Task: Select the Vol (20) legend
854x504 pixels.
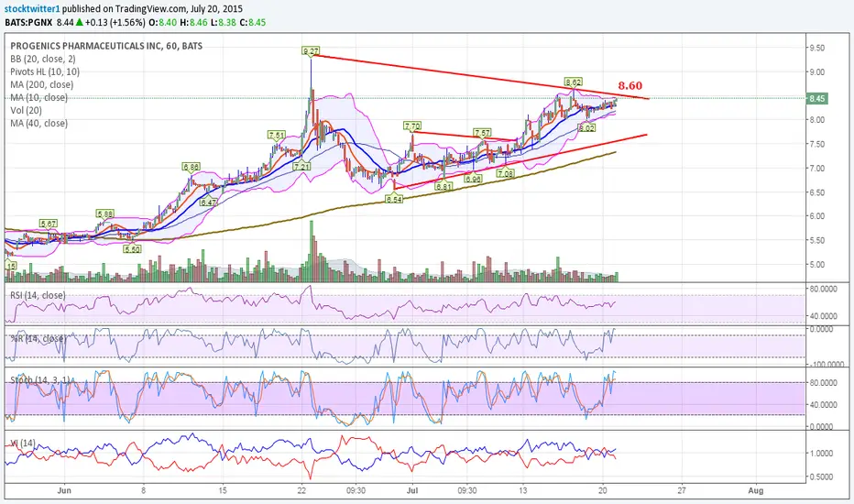Action: pyautogui.click(x=27, y=110)
